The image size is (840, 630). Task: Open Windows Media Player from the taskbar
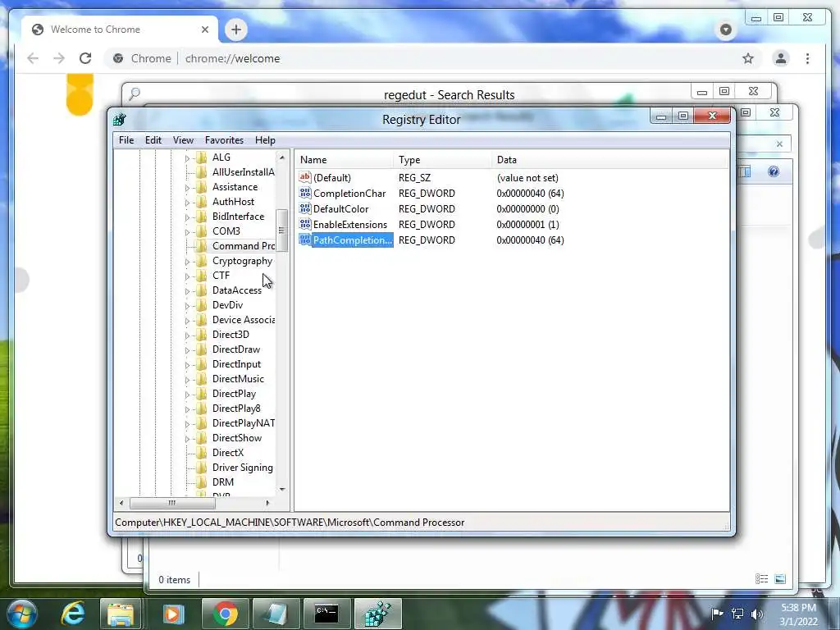172,614
